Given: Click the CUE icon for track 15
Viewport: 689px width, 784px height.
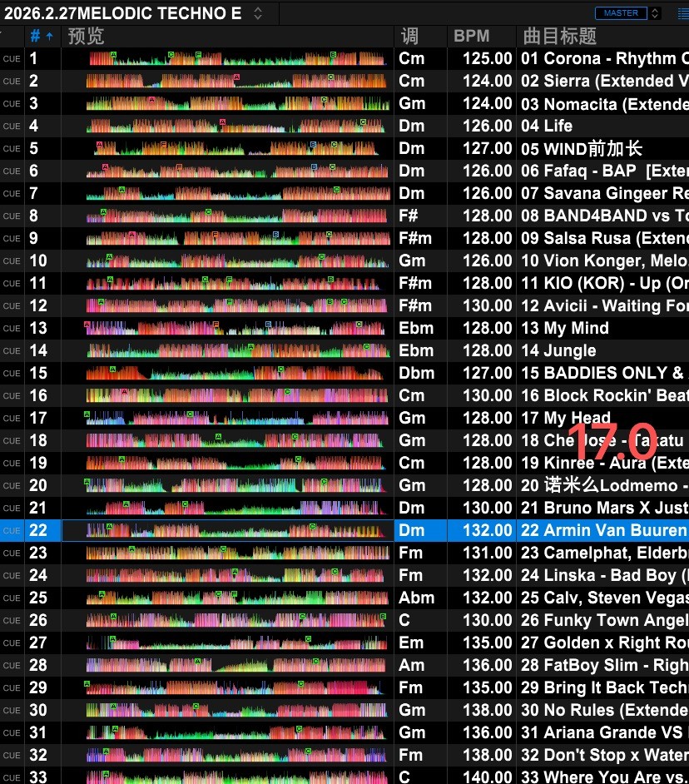Looking at the screenshot, I should point(12,374).
